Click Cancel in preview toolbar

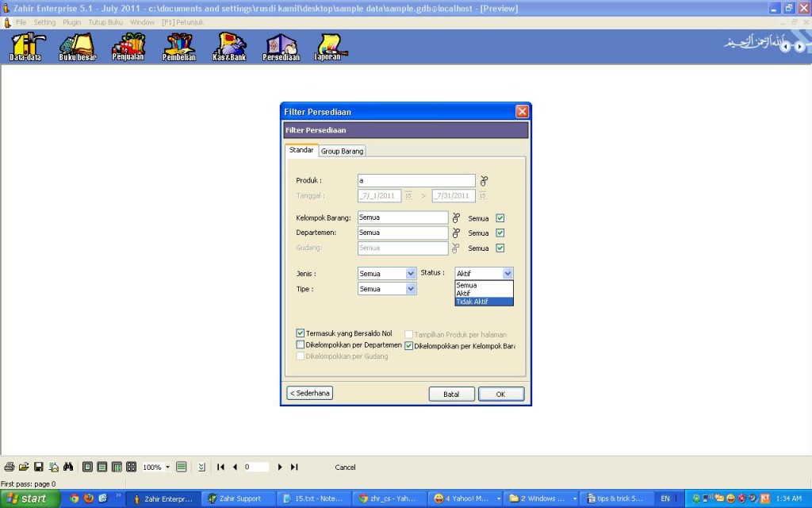(x=346, y=467)
